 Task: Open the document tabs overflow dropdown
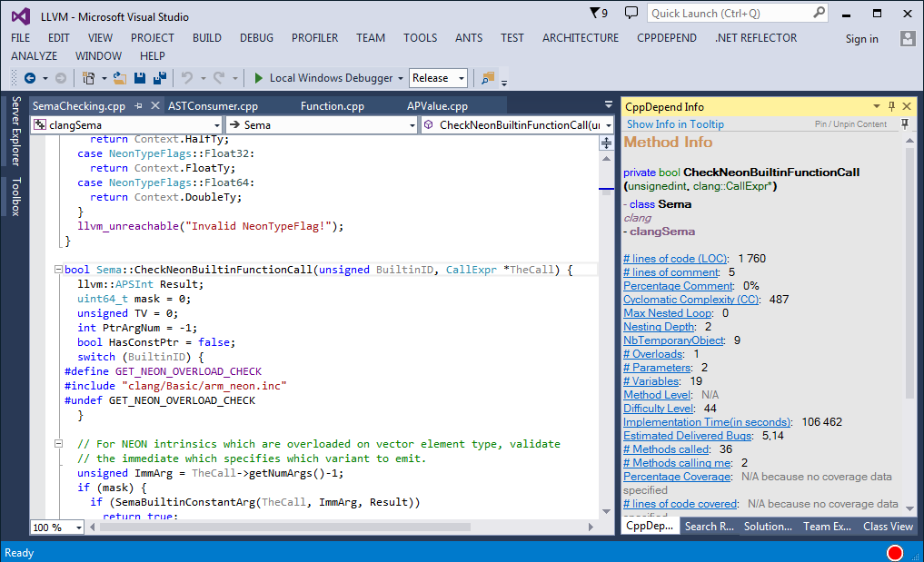(609, 104)
